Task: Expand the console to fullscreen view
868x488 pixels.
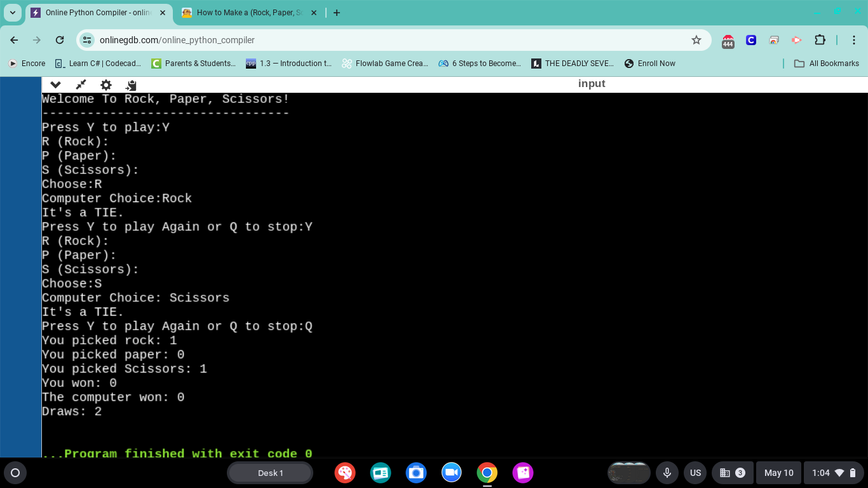Action: (x=81, y=85)
